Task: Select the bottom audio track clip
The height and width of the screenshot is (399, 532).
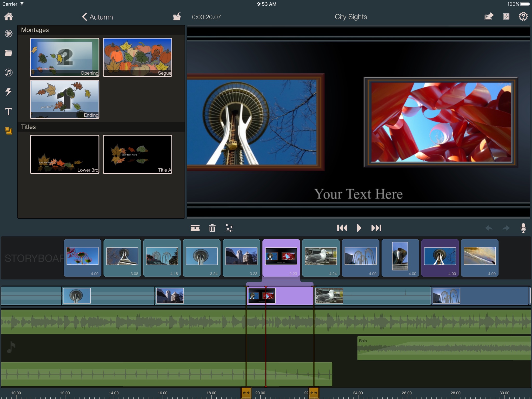Action: (x=167, y=374)
